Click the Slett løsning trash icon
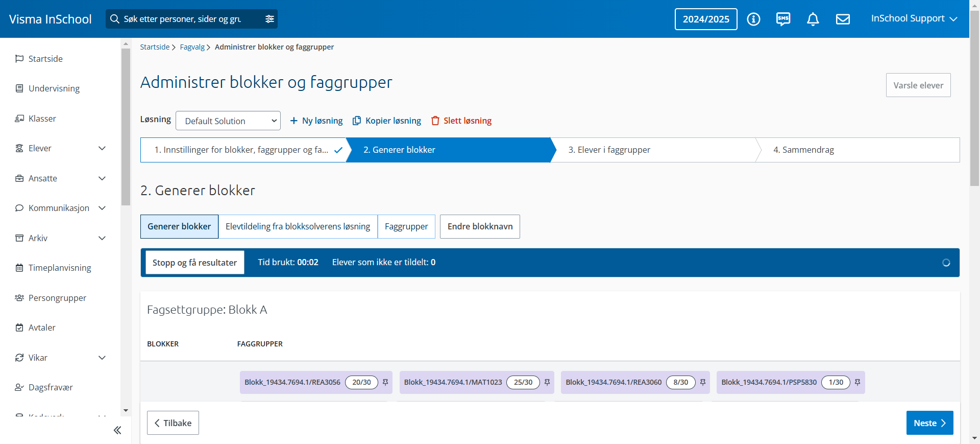Viewport: 980px width, 444px height. click(x=435, y=121)
